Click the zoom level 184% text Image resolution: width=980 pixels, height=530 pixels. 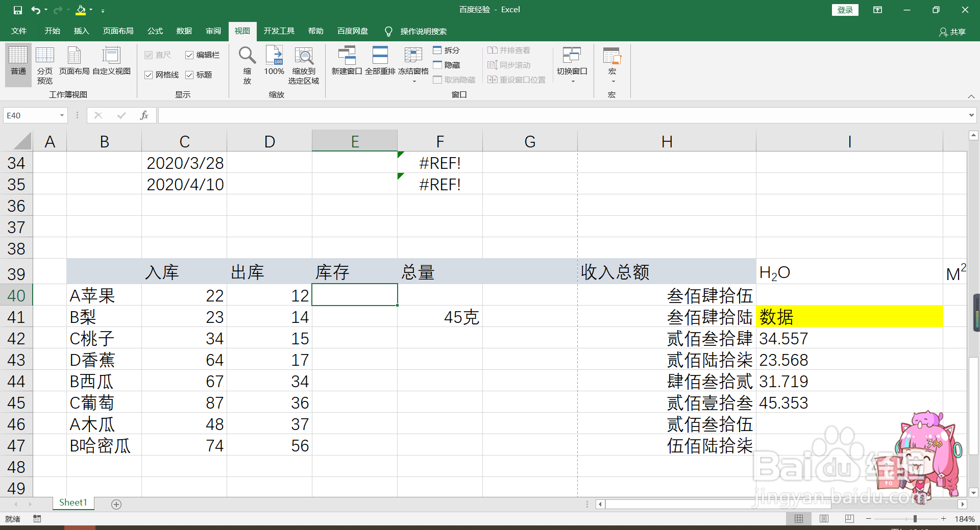click(x=964, y=519)
